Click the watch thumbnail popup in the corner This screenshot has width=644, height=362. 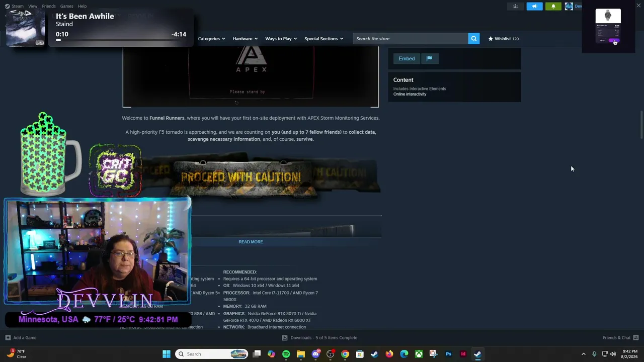coord(608,27)
